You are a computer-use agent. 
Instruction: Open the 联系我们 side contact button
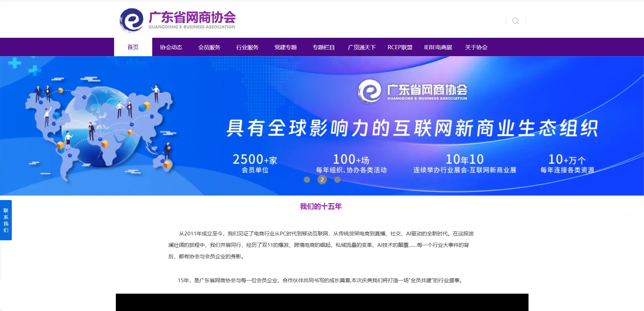click(x=6, y=220)
